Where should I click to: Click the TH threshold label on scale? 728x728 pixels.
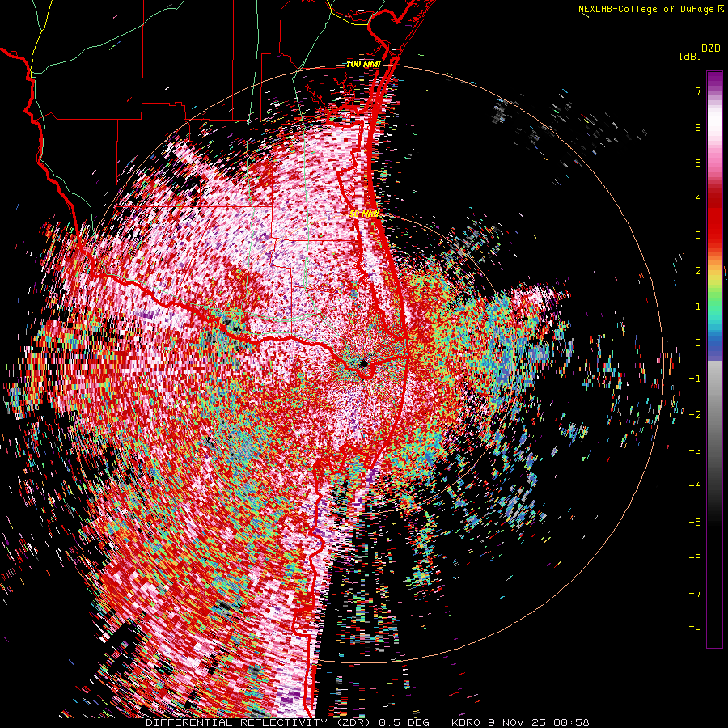pyautogui.click(x=695, y=630)
